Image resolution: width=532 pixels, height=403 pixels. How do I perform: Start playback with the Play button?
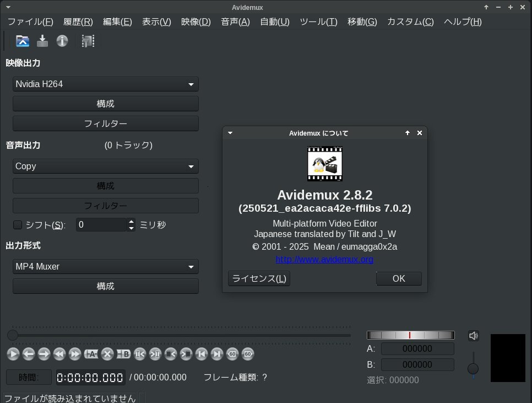tap(13, 354)
